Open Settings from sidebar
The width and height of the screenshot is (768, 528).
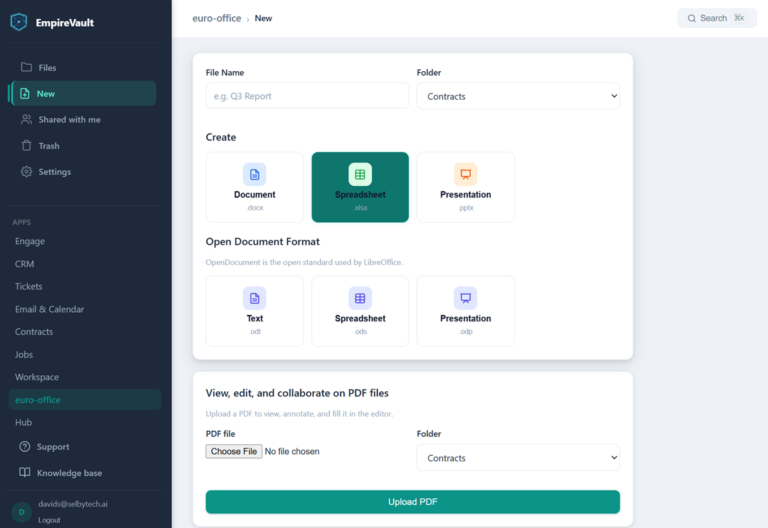[83, 171]
